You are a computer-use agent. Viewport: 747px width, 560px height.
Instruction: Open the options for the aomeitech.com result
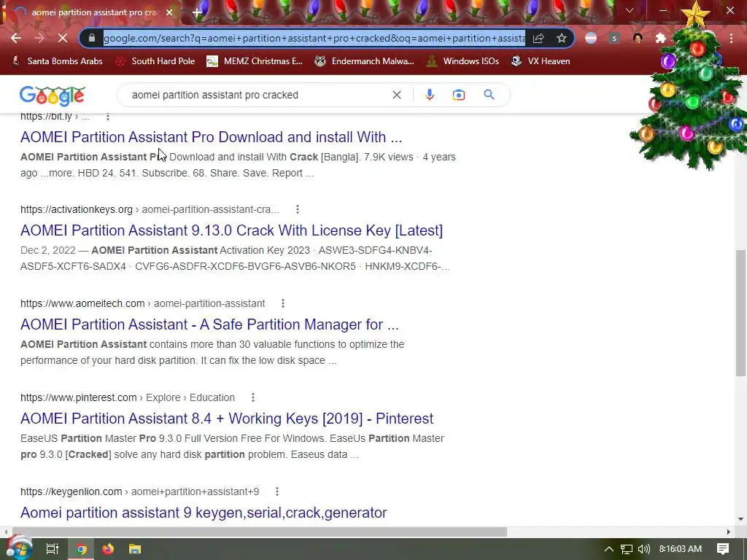pos(283,303)
